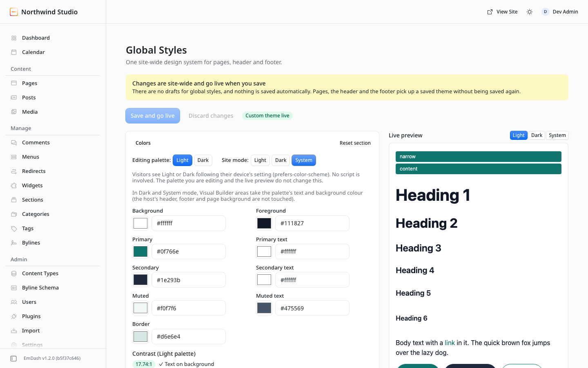Open Import in the sidebar
588x368 pixels.
(53, 331)
